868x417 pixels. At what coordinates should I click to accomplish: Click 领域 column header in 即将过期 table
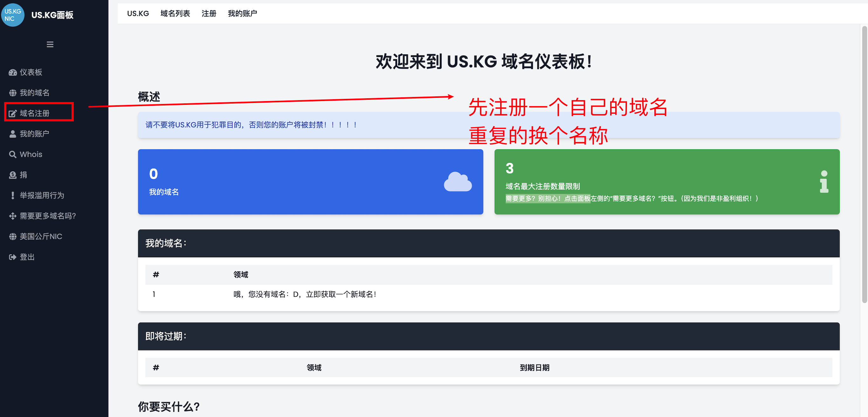[x=314, y=368]
